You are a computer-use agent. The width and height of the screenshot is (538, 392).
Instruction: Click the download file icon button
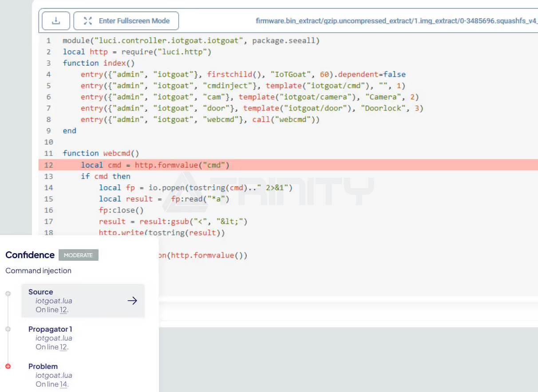(x=56, y=21)
